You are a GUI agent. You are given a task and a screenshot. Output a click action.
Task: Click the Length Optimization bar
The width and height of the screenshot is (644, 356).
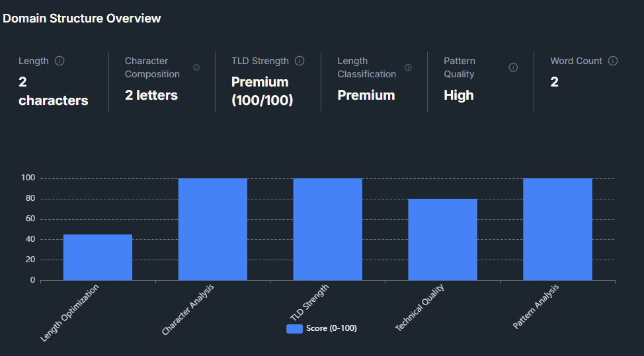coord(98,257)
